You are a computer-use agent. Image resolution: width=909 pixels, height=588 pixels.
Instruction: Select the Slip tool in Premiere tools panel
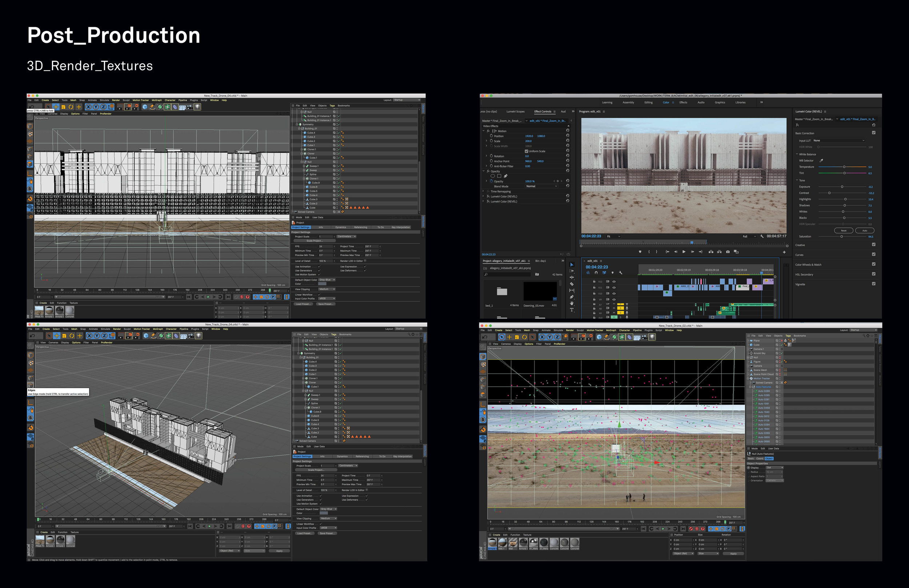pyautogui.click(x=572, y=291)
